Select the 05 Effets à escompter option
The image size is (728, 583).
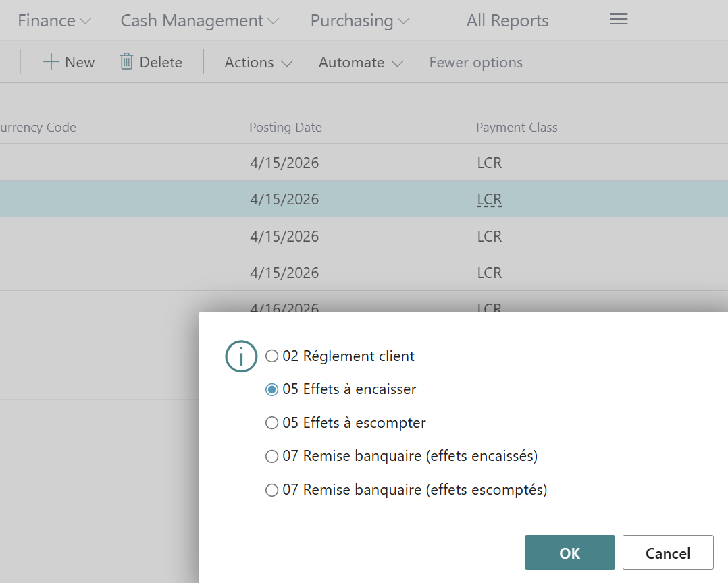[272, 423]
